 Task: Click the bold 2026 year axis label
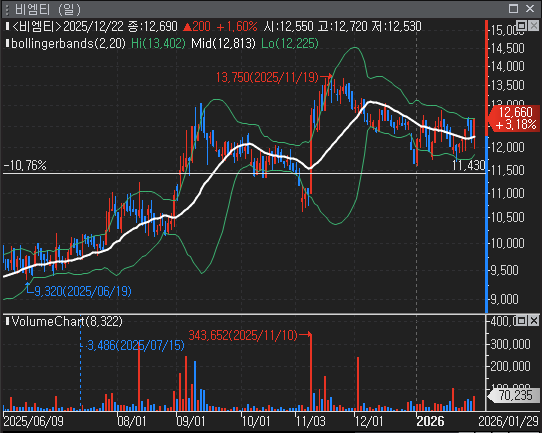pyautogui.click(x=430, y=421)
